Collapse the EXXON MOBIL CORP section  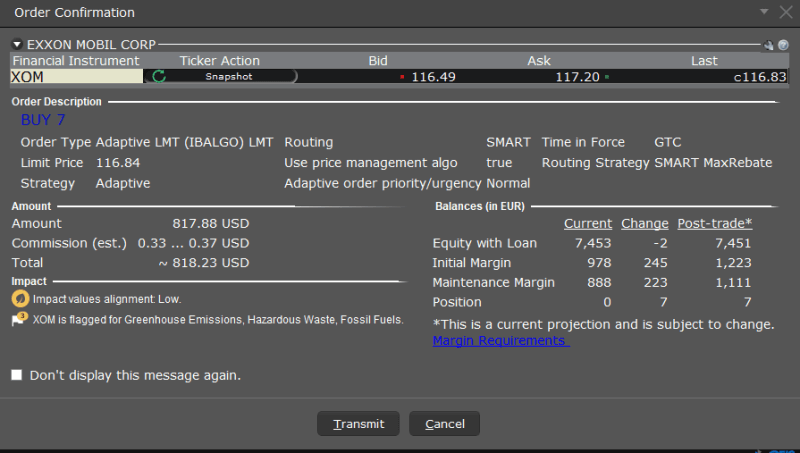(17, 44)
